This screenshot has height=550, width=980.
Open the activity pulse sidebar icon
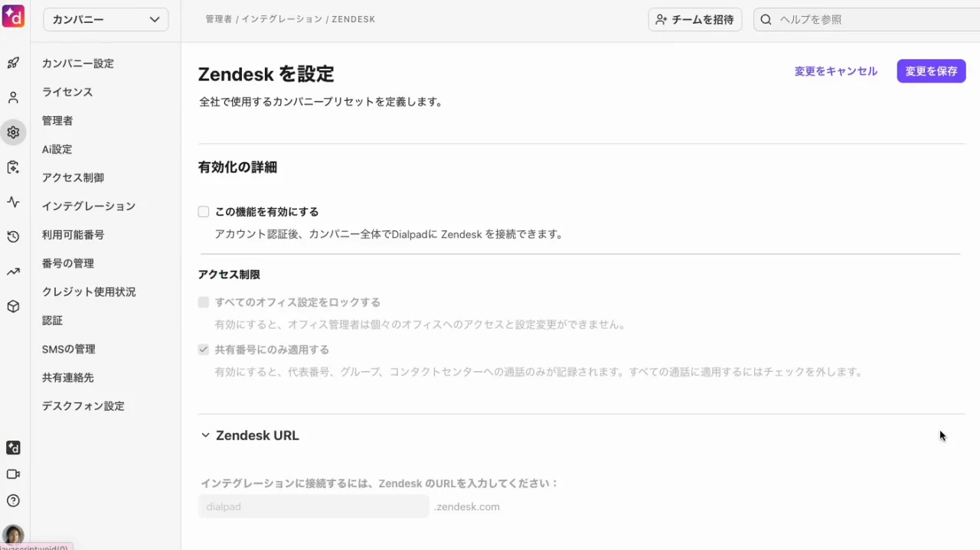tap(13, 202)
